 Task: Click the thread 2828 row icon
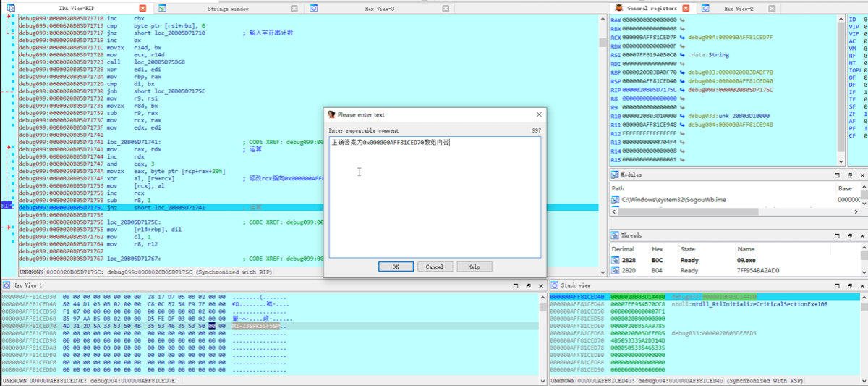616,259
